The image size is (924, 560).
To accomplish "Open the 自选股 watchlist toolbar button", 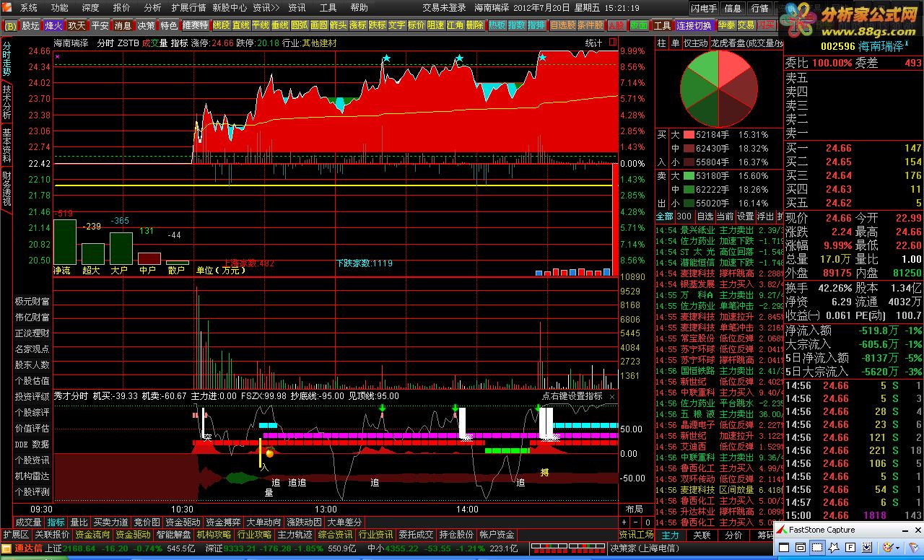I will click(x=562, y=25).
